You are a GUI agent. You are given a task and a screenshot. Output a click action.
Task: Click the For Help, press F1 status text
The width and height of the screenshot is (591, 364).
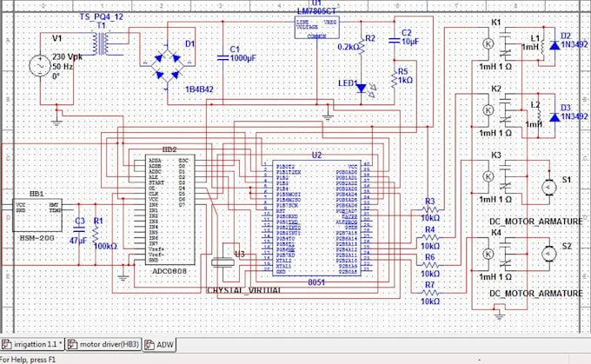[x=28, y=360]
